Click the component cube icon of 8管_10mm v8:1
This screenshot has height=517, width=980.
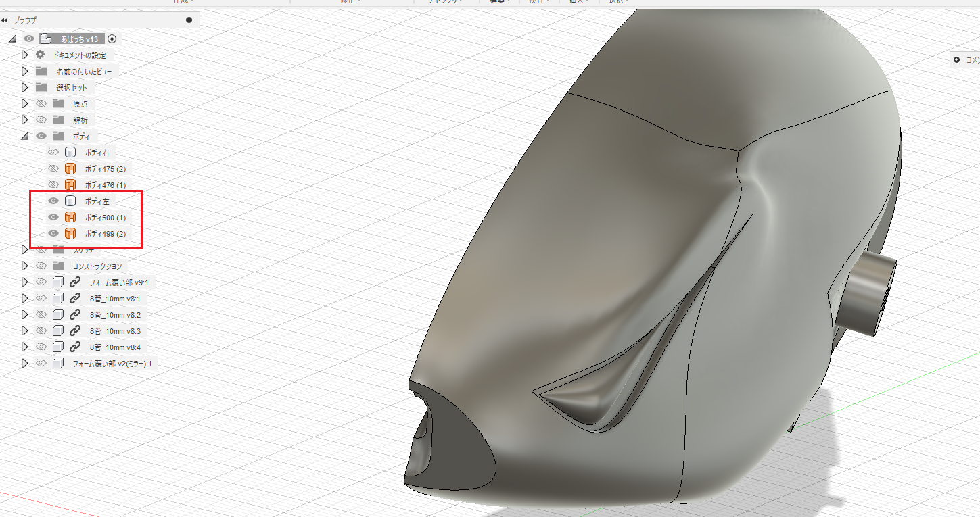click(58, 298)
